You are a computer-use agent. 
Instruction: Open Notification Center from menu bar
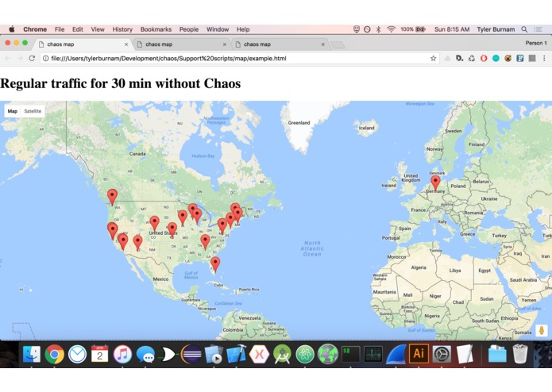538,29
